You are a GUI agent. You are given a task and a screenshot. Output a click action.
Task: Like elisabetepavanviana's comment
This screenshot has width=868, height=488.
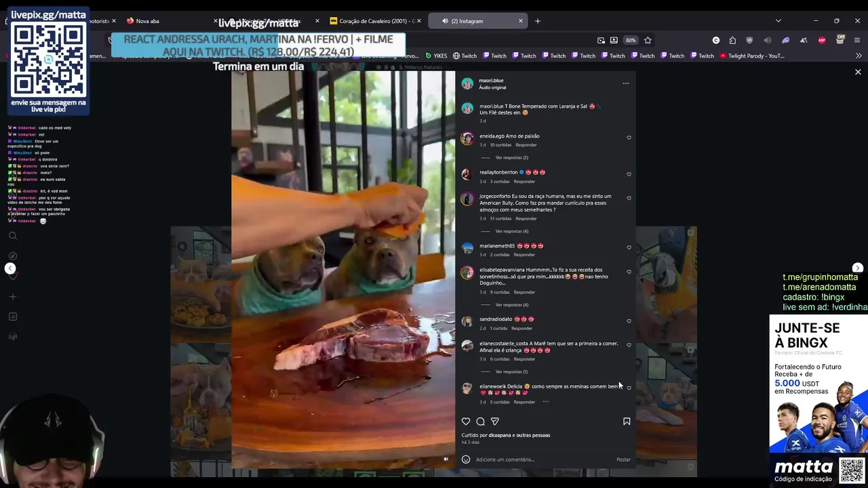coord(629,272)
